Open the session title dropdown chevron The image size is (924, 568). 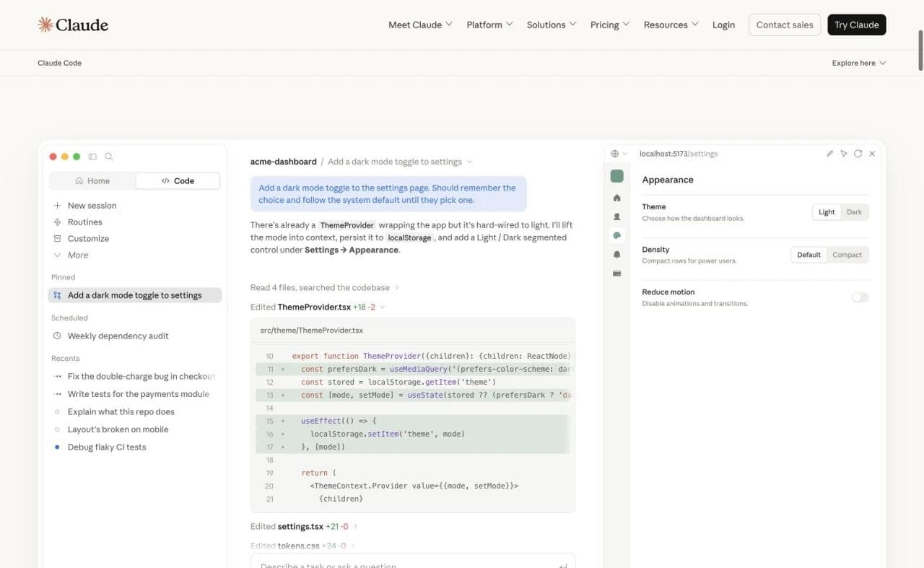[x=470, y=162]
